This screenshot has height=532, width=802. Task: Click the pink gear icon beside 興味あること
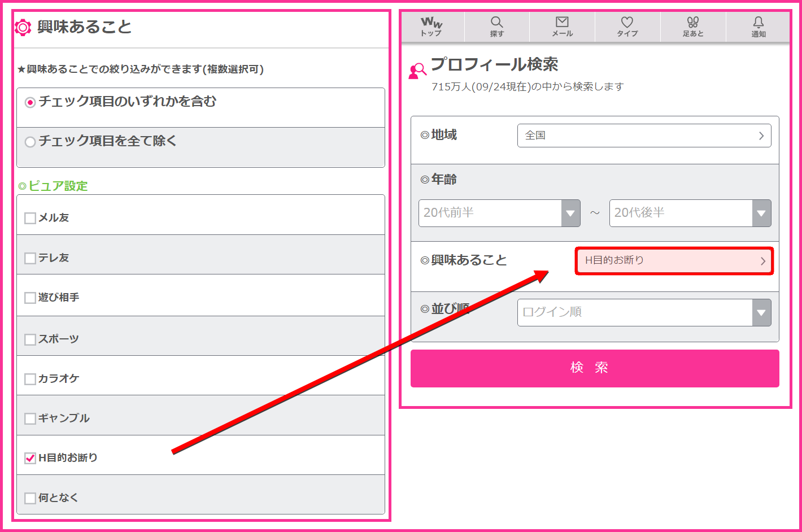[x=23, y=27]
